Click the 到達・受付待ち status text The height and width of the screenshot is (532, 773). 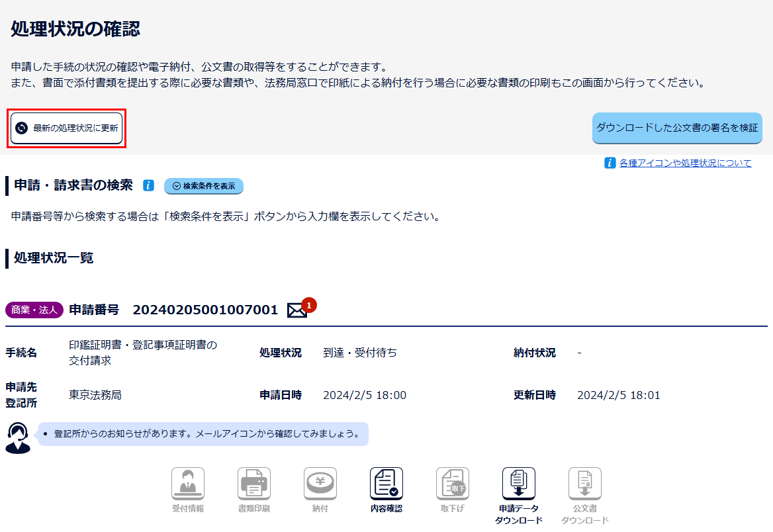(x=360, y=353)
